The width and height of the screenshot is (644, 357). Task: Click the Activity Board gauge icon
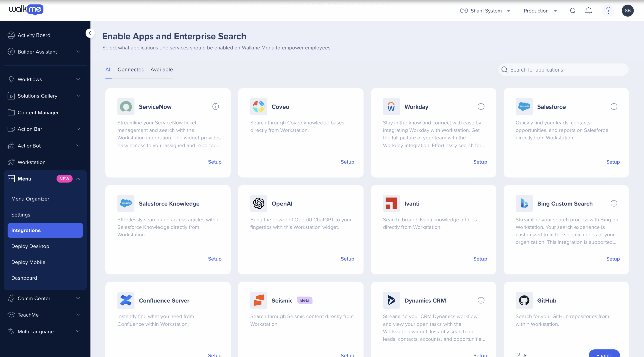(x=11, y=35)
